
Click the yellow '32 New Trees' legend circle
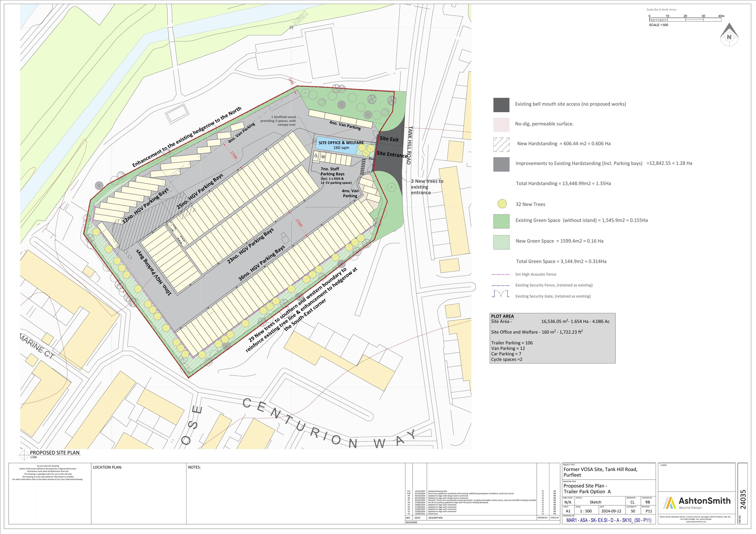[502, 204]
